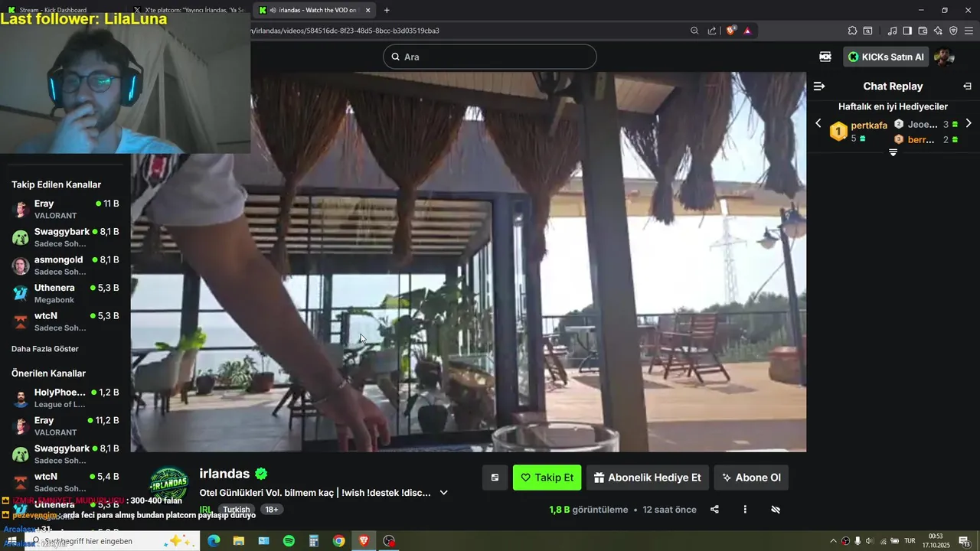Click the zoom-out magnifier in address bar

[694, 31]
